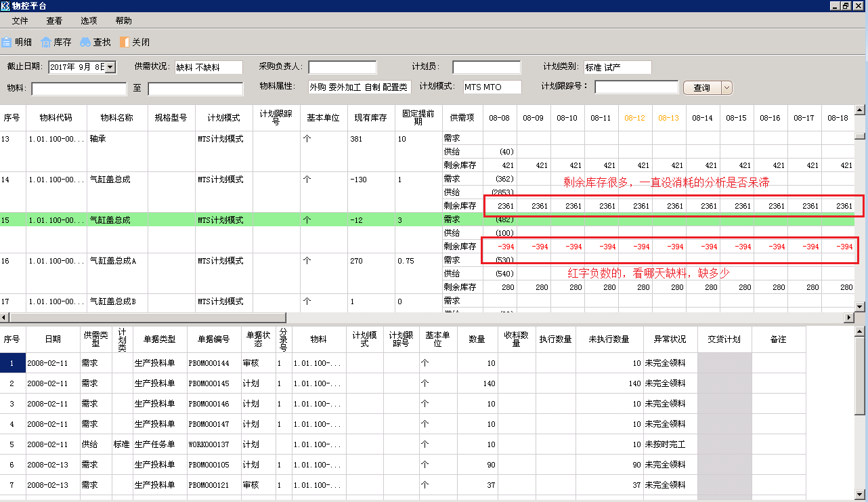The image size is (868, 502).
Task: Click the 查找 binoculars icon
Action: click(85, 42)
